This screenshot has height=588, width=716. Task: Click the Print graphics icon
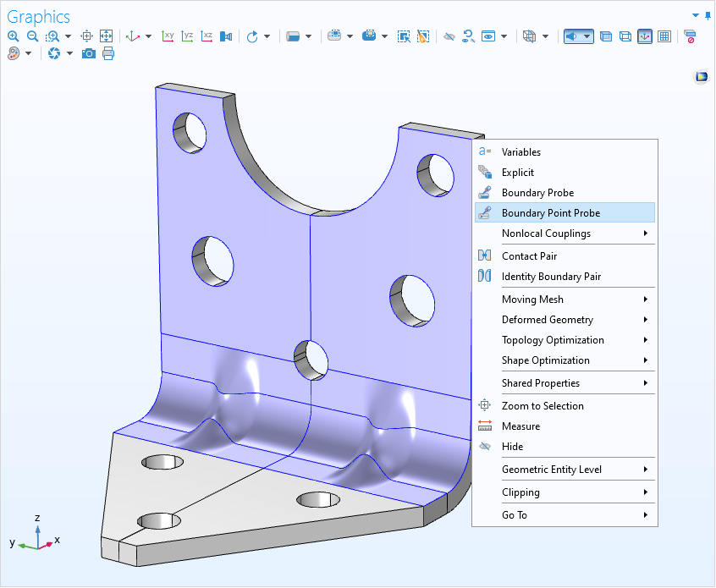coord(108,53)
